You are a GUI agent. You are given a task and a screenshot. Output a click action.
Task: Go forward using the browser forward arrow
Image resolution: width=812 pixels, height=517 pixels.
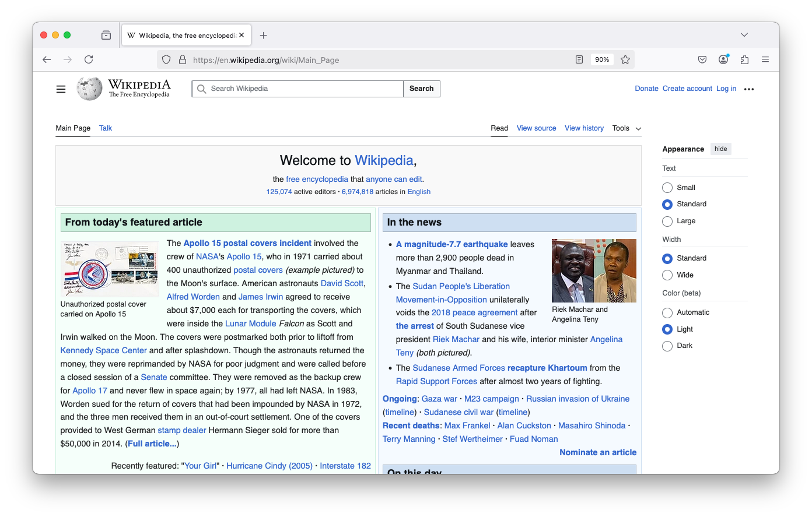(68, 59)
